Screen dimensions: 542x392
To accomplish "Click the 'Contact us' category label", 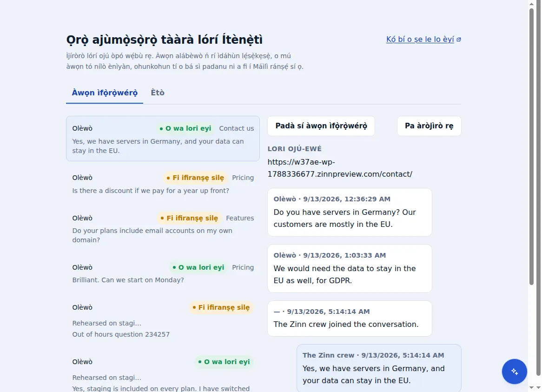I will tap(237, 129).
